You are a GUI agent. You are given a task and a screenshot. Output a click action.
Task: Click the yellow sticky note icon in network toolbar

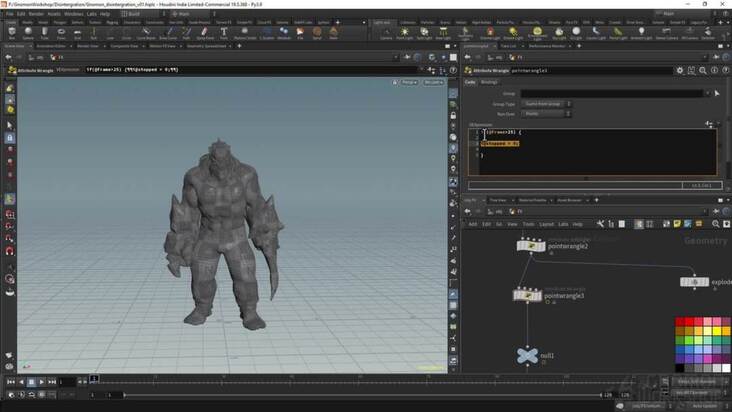tap(677, 224)
